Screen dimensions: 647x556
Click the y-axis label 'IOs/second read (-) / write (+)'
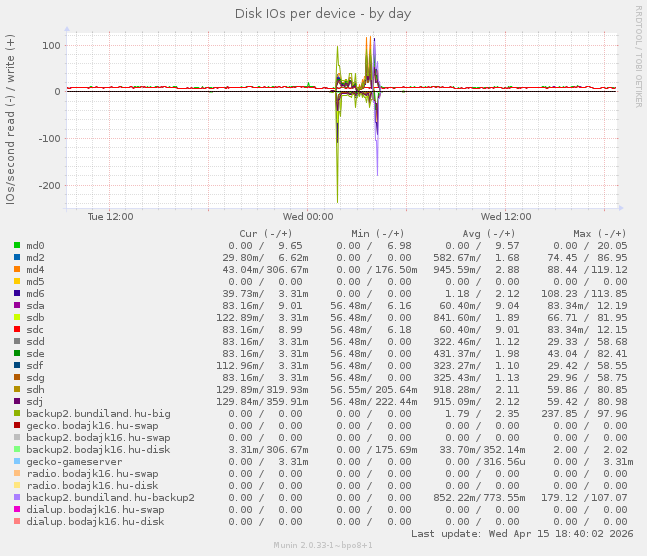(x=10, y=119)
